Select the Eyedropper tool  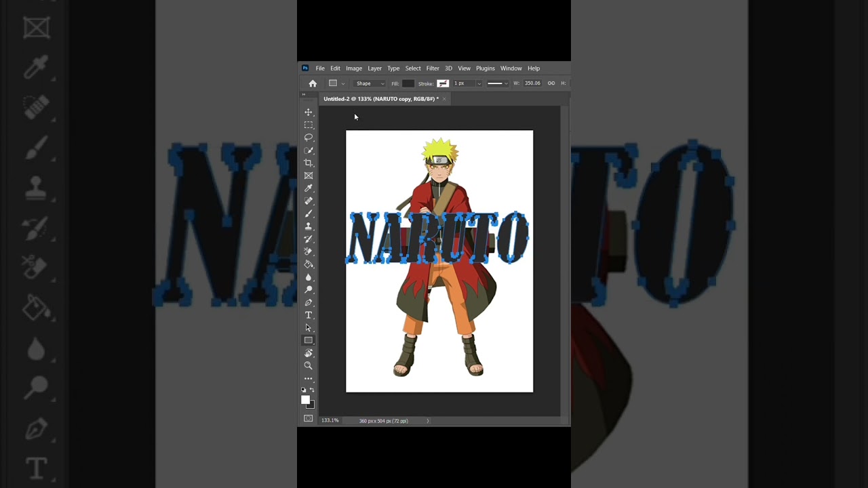309,188
